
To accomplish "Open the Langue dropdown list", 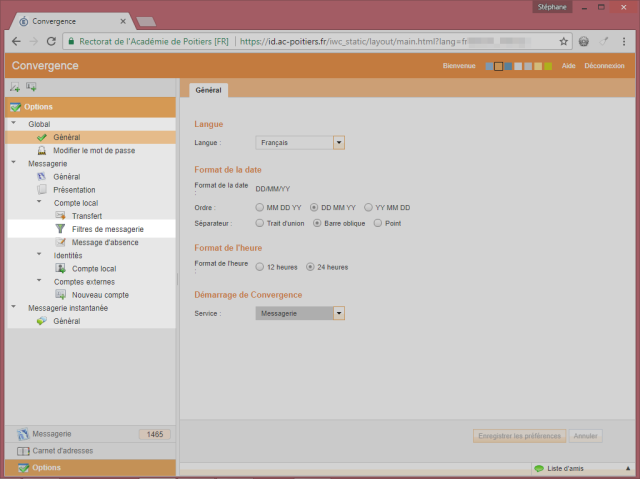I will (x=339, y=143).
